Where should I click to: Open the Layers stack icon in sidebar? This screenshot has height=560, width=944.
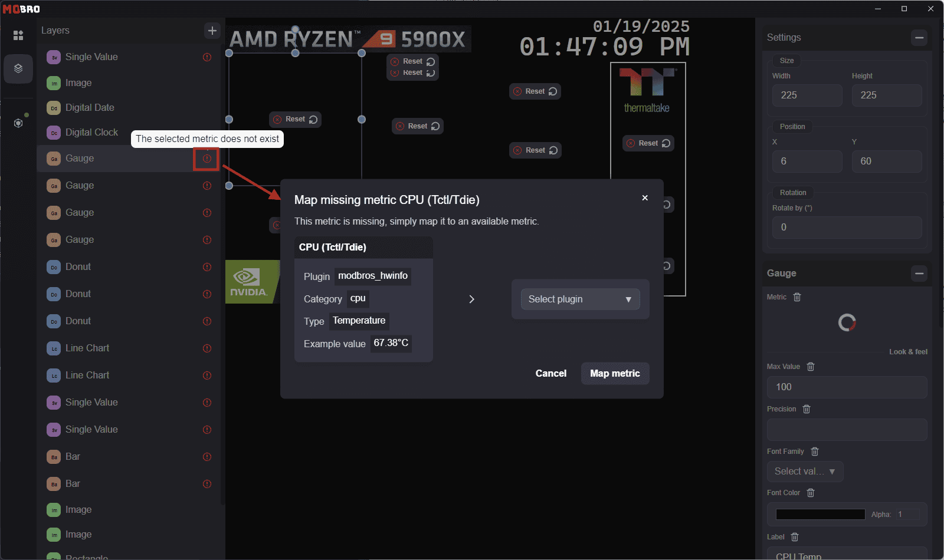tap(18, 68)
